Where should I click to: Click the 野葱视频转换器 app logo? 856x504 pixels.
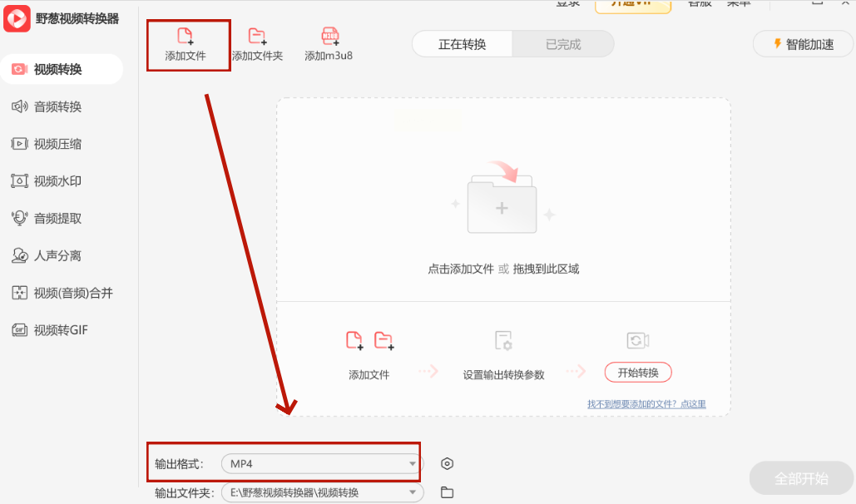point(17,18)
